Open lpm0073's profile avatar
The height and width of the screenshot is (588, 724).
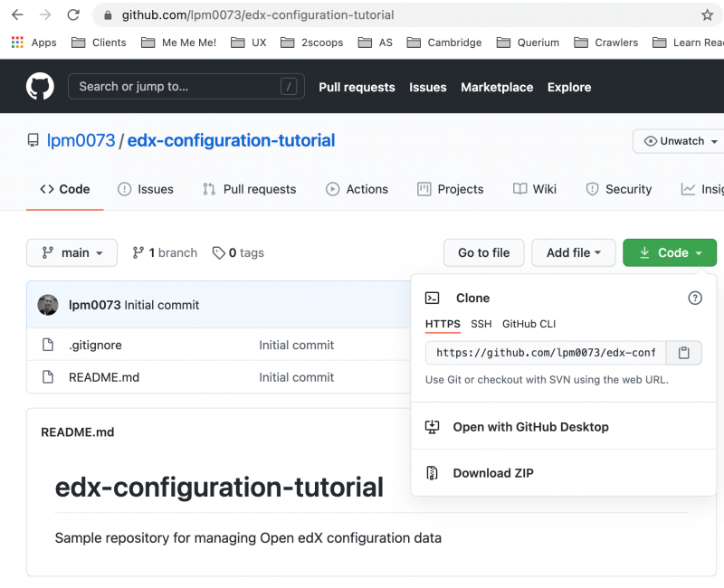47,304
